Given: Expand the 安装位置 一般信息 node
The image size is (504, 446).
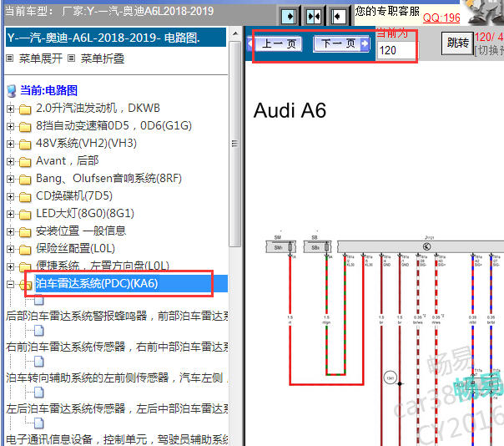Looking at the screenshot, I should (10, 231).
